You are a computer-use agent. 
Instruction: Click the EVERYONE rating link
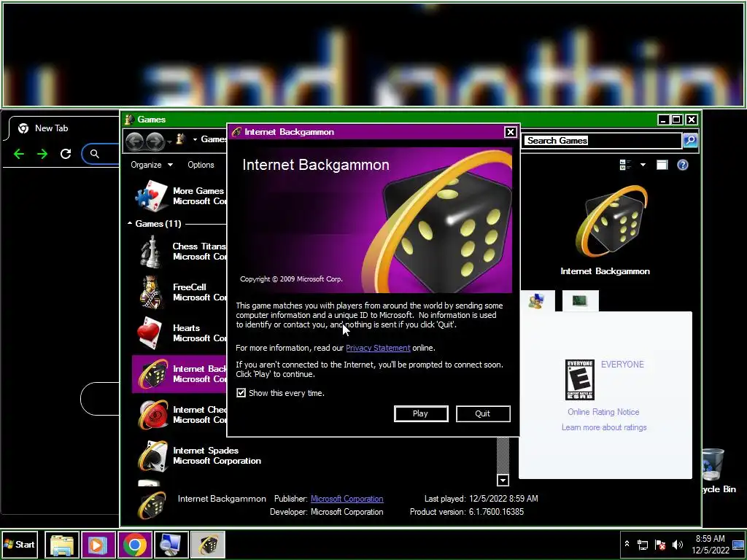click(x=622, y=365)
